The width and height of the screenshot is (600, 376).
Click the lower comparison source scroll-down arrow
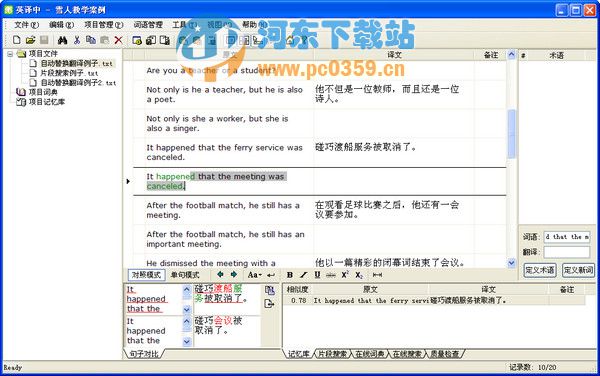187,342
